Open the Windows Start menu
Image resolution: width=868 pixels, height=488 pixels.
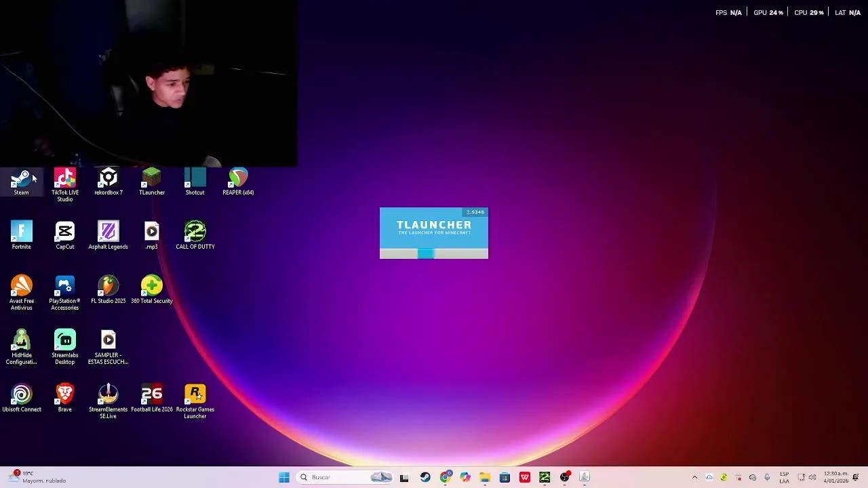(284, 477)
